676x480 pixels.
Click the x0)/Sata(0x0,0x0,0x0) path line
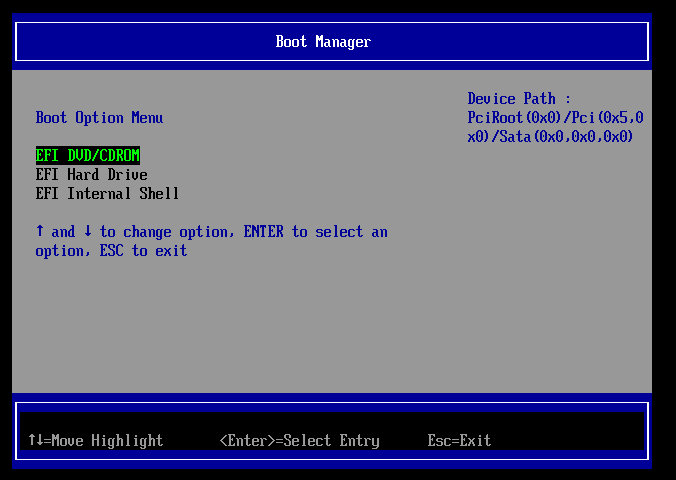550,137
